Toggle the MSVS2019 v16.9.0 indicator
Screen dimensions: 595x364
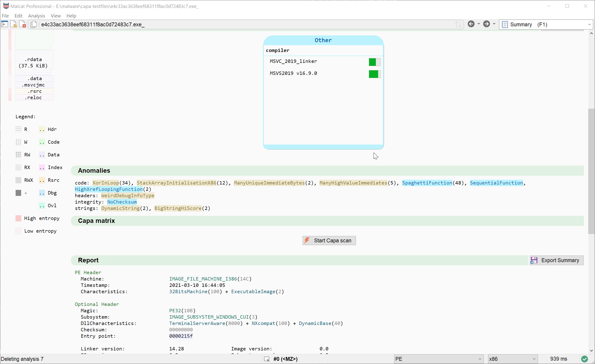pos(375,74)
